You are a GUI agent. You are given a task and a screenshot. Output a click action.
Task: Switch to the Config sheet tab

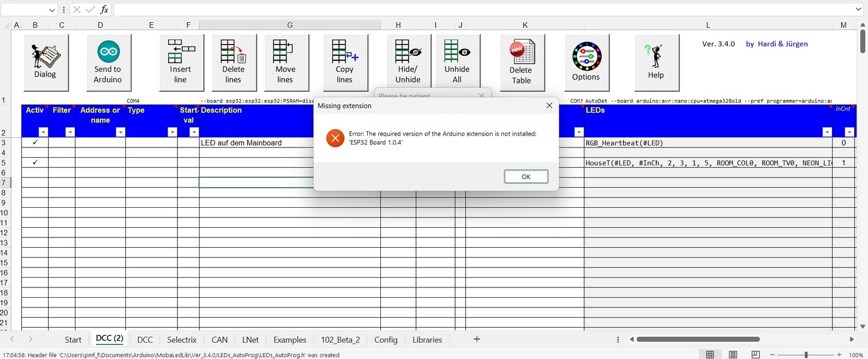(386, 340)
